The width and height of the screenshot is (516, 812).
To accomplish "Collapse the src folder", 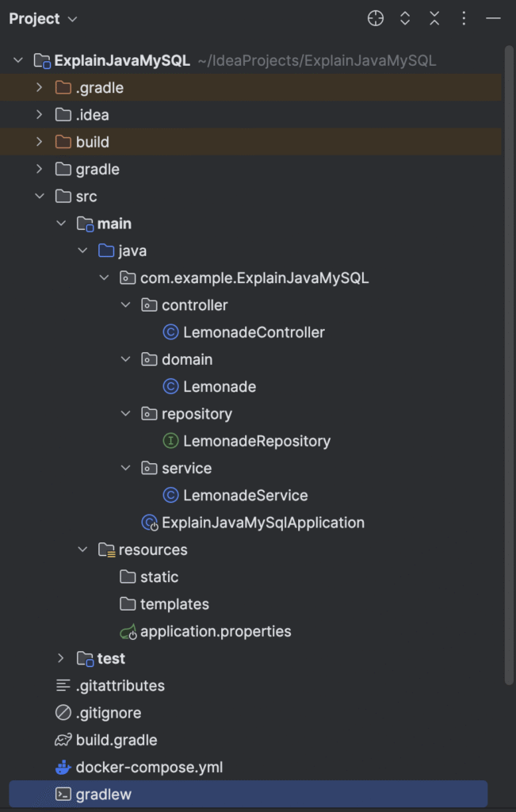I will tap(40, 197).
